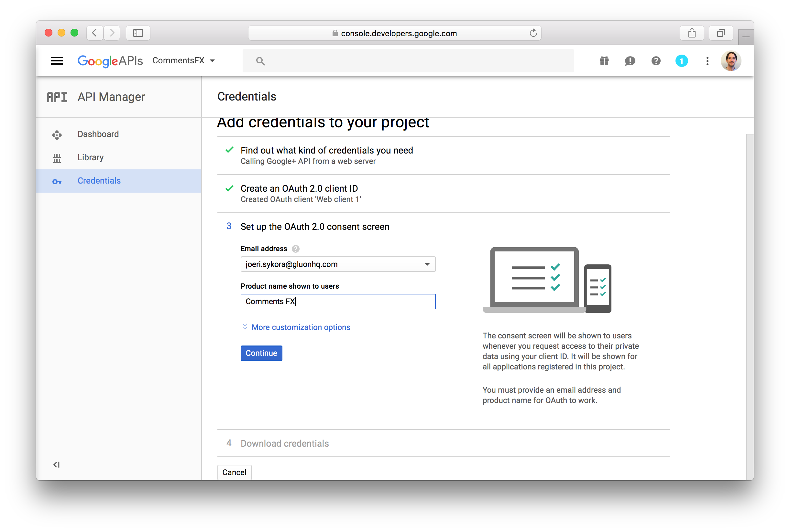Screen dimensions: 790x532
Task: Click the Library grid icon
Action: (57, 158)
